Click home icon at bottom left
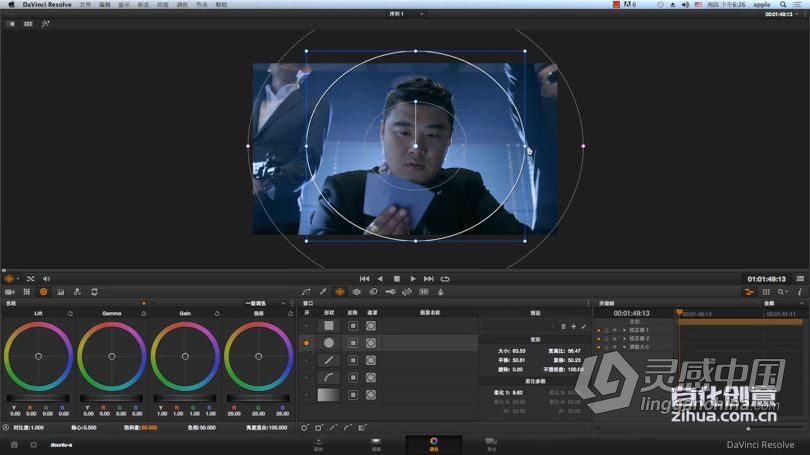The image size is (810, 455). [14, 445]
